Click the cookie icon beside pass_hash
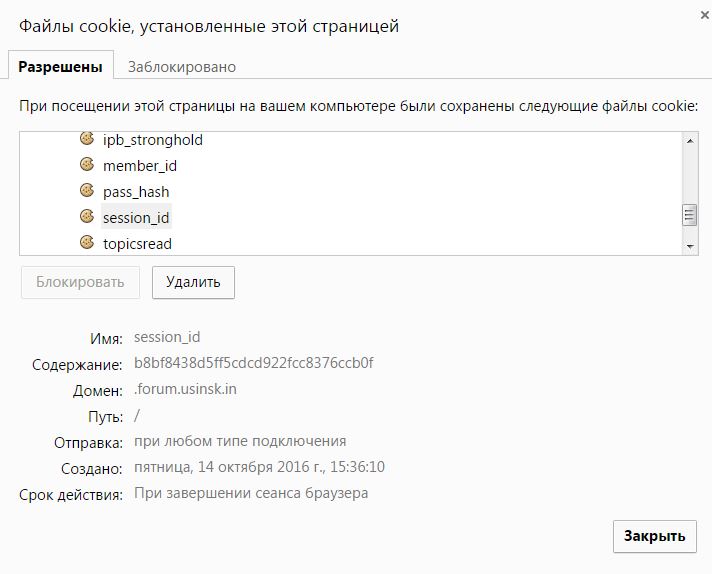The height and width of the screenshot is (574, 712). [86, 191]
